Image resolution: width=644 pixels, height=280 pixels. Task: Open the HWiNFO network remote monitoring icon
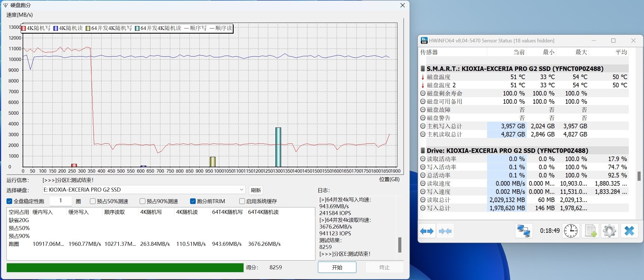pos(524,231)
